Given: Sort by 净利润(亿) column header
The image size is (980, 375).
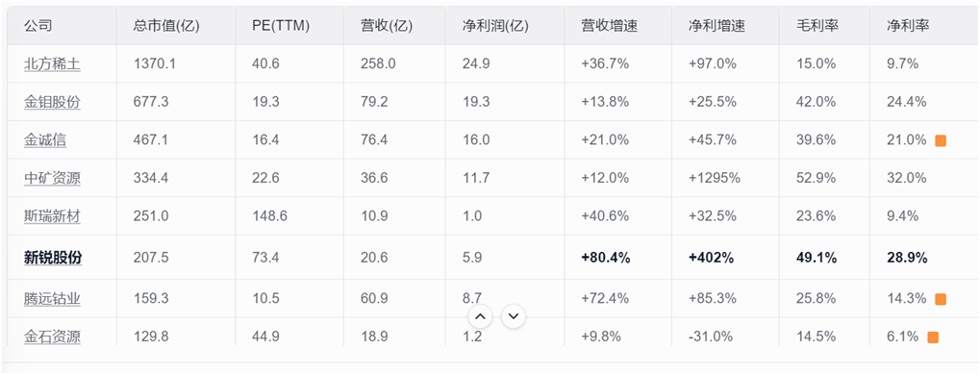Looking at the screenshot, I should tap(495, 26).
